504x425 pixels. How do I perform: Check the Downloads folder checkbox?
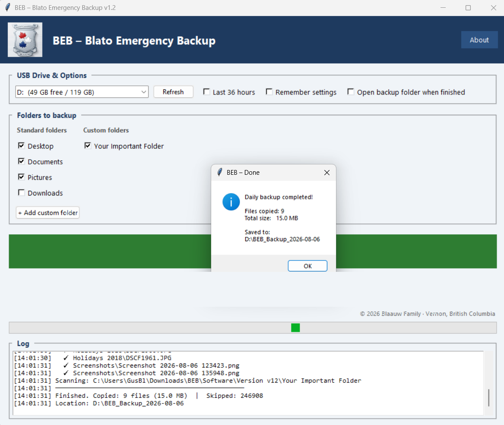(x=21, y=193)
